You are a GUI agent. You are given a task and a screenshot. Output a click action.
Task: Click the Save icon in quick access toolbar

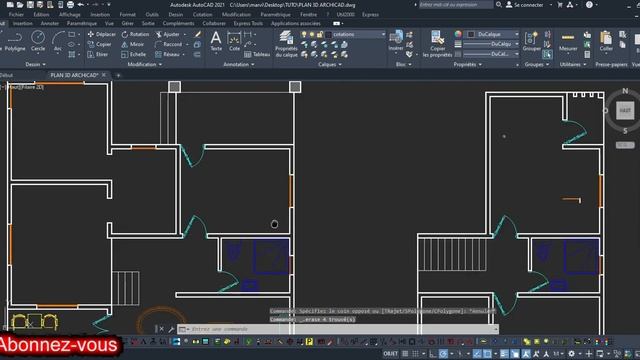click(30, 5)
